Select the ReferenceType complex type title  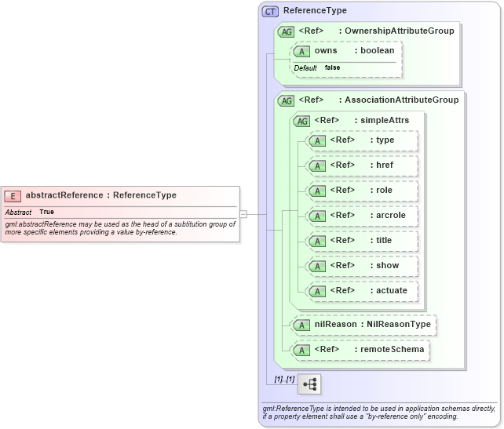coord(315,11)
